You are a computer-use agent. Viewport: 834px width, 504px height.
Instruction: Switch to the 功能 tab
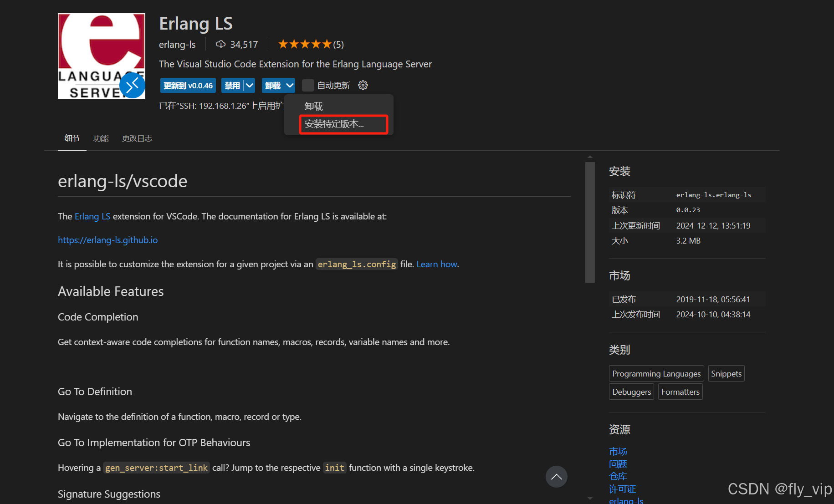(x=101, y=138)
